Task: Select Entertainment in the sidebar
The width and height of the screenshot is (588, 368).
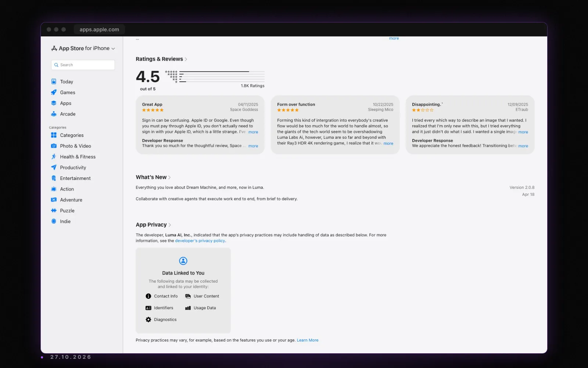Action: 75,178
